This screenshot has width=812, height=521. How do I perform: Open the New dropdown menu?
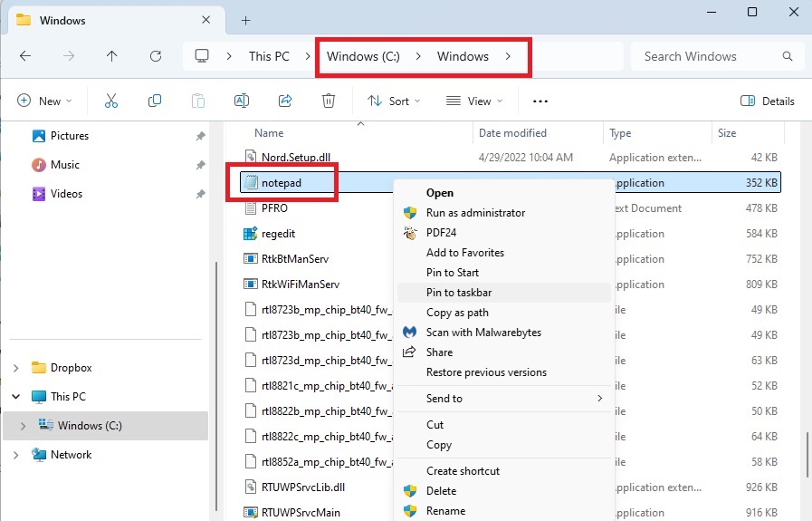tap(44, 101)
